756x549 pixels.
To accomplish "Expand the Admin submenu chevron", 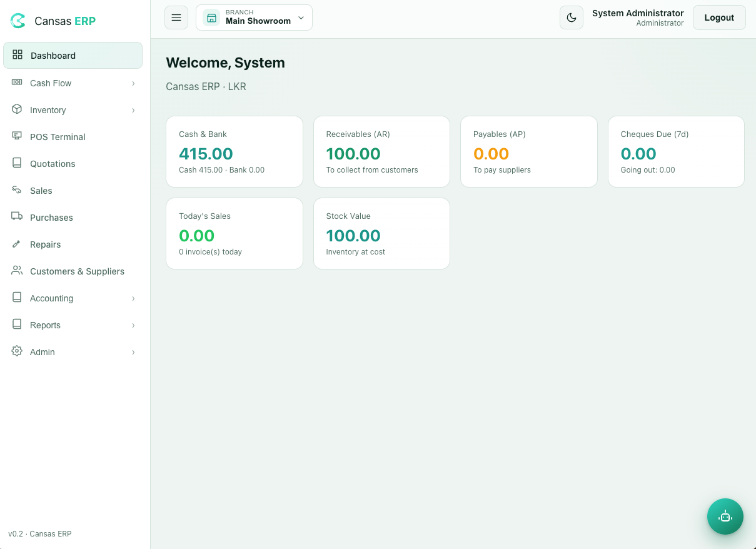I will click(x=133, y=352).
